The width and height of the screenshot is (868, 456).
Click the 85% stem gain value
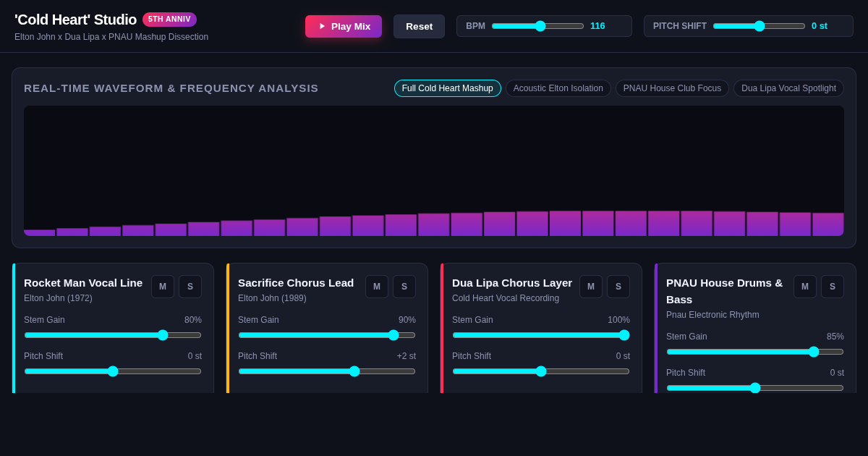click(835, 337)
